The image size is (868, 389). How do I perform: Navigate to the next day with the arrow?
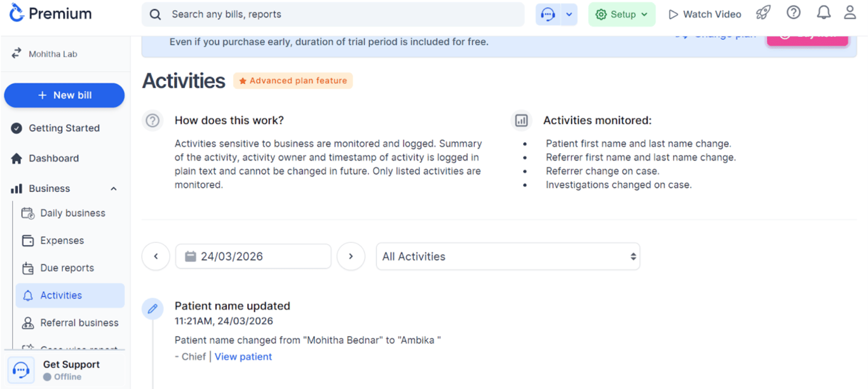pos(351,256)
